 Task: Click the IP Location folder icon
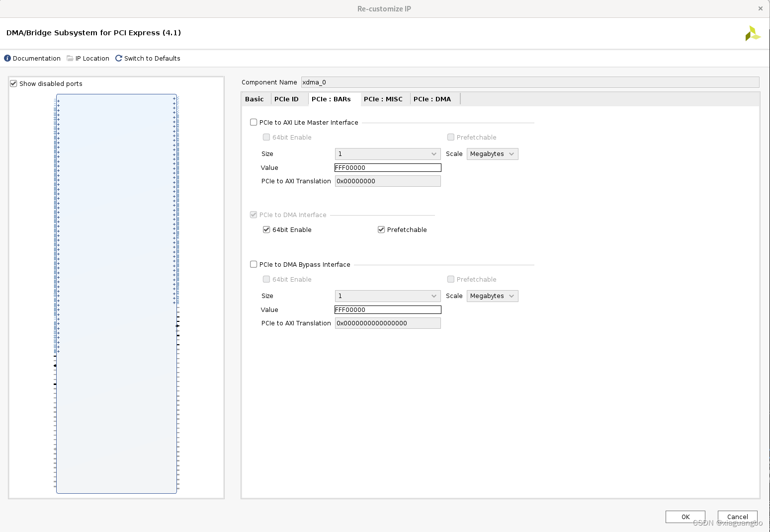70,58
